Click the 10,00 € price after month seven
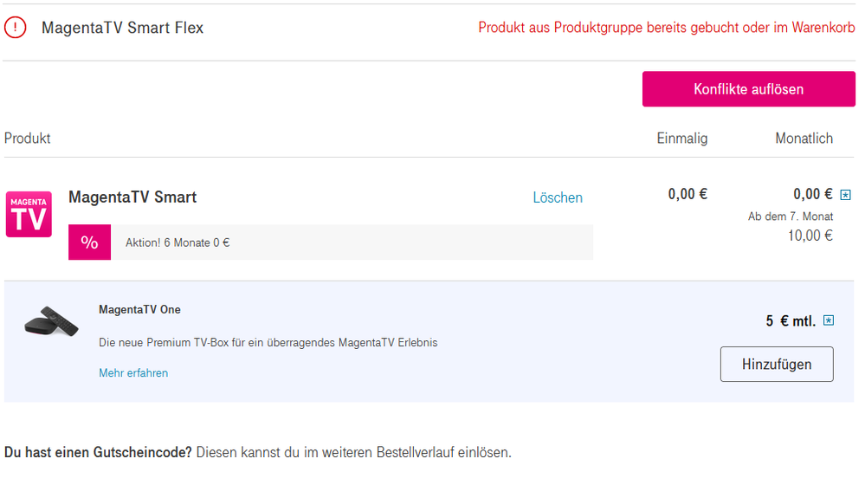Image resolution: width=865 pixels, height=504 pixels. tap(810, 236)
